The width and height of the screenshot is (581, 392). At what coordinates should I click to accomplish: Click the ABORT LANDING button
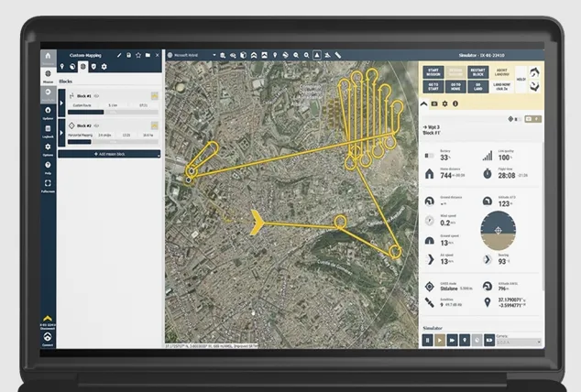point(501,72)
